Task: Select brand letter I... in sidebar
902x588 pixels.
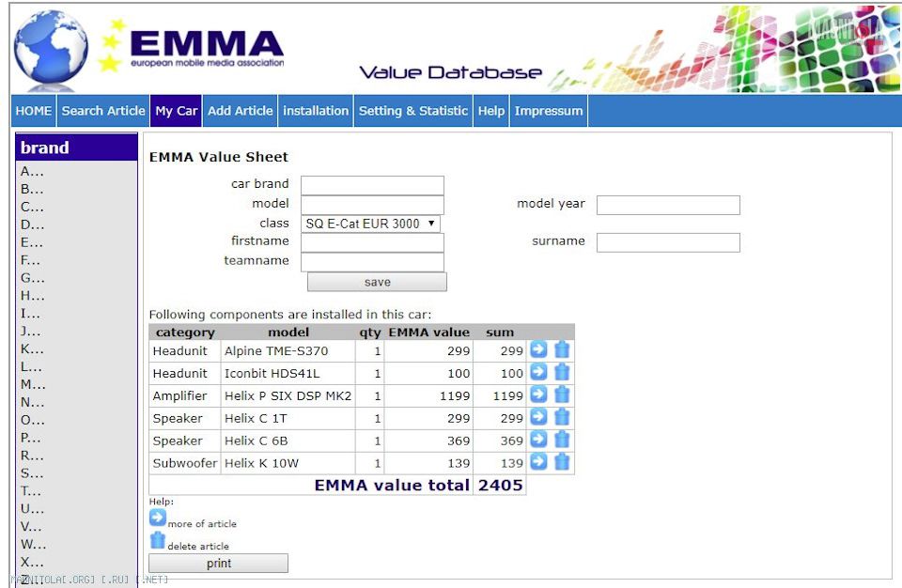Action: pos(30,314)
